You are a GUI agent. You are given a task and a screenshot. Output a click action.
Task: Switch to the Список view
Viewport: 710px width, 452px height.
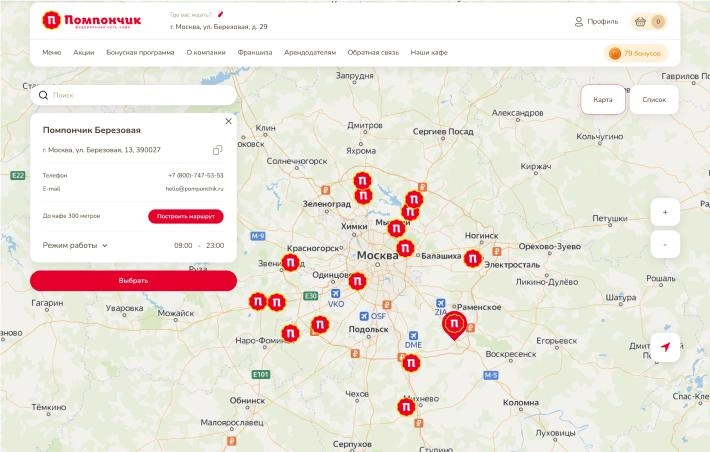click(x=654, y=100)
